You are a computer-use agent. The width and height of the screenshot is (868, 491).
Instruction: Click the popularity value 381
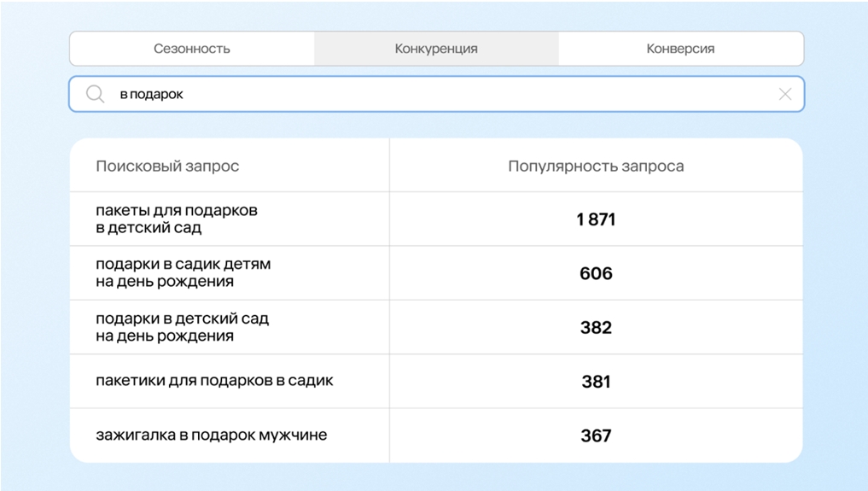coord(596,382)
